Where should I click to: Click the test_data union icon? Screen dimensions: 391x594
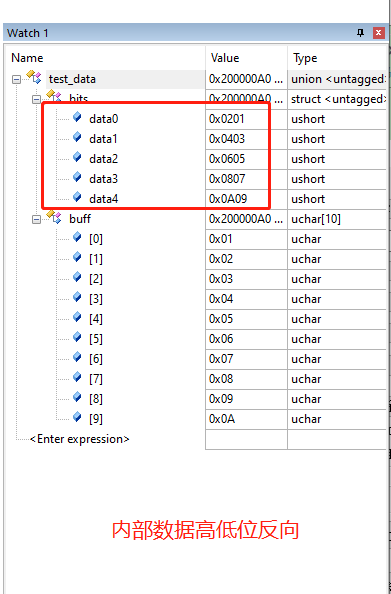(x=33, y=77)
